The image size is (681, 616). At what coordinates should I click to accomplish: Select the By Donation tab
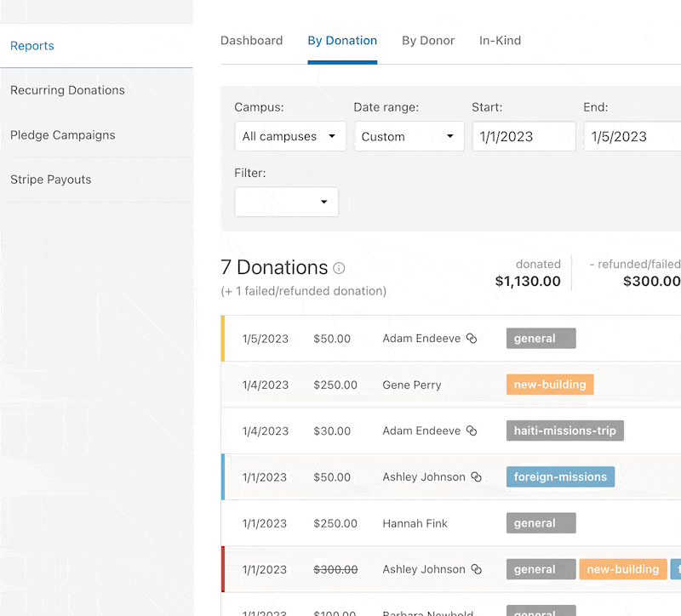click(342, 40)
